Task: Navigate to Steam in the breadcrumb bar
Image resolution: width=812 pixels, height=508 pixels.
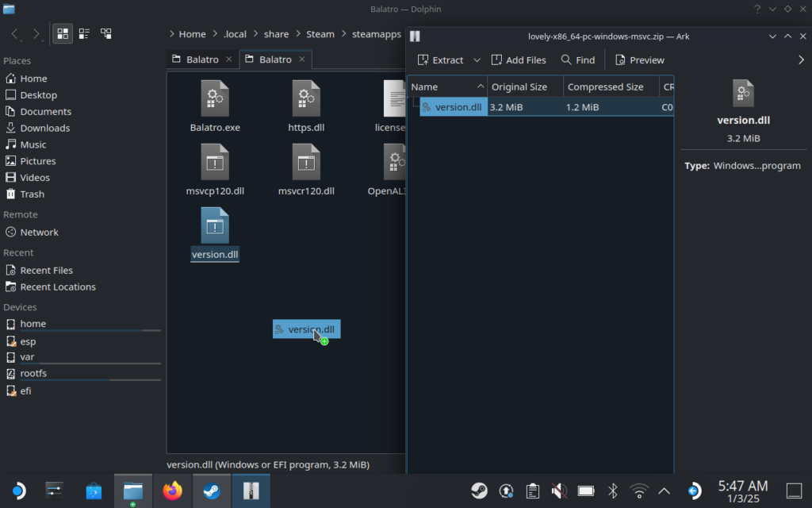Action: [x=320, y=33]
